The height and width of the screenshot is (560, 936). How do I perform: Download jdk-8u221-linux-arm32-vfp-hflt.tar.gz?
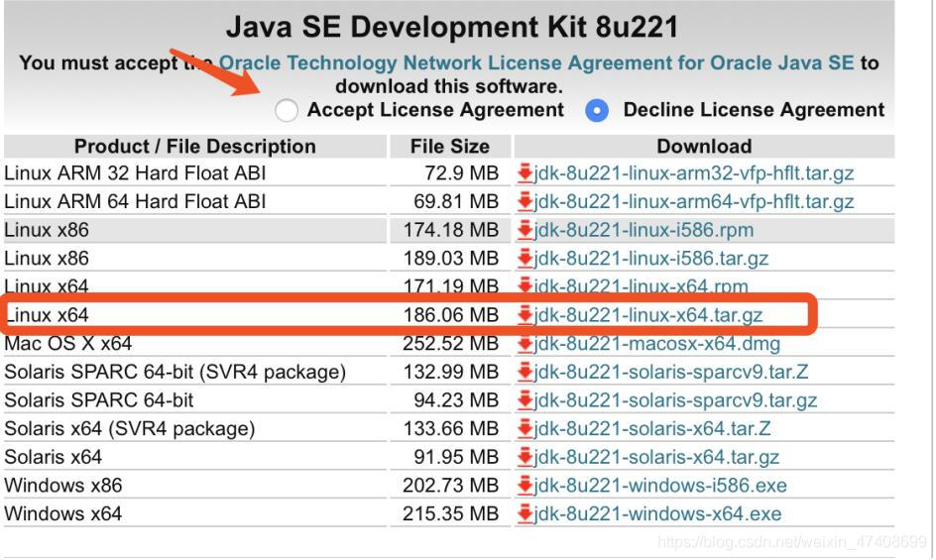(694, 173)
